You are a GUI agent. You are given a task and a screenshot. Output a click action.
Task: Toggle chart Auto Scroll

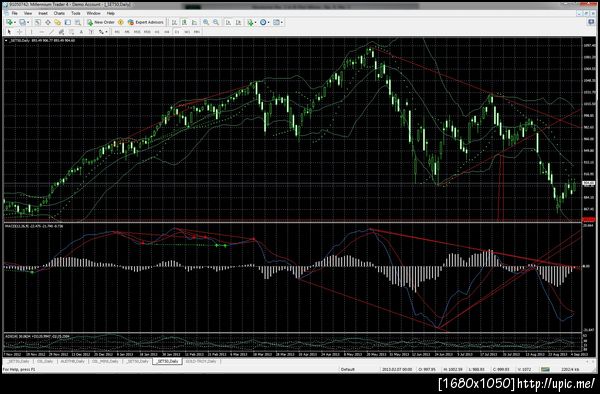(228, 22)
